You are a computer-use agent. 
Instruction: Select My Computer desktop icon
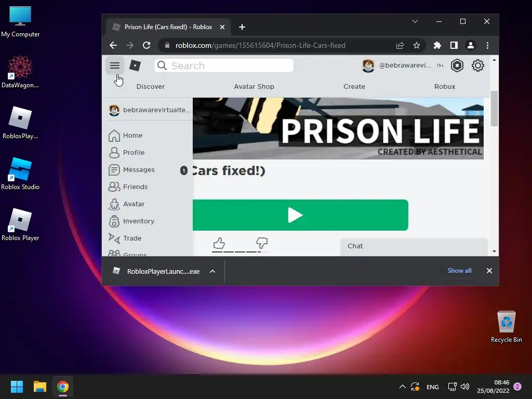point(20,22)
